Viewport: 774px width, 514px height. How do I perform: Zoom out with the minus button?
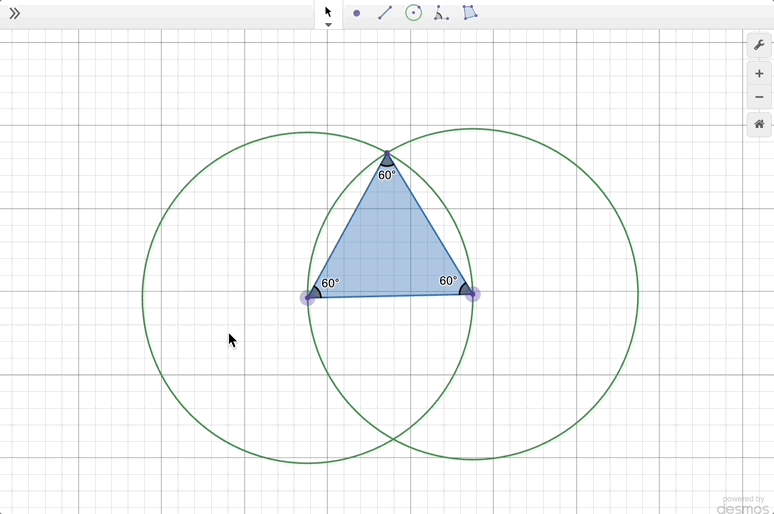click(759, 97)
